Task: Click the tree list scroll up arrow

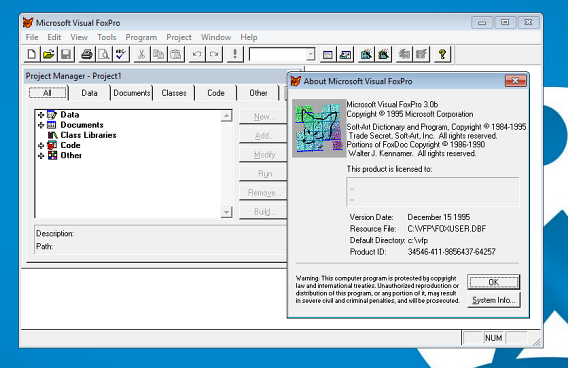Action: pos(226,116)
